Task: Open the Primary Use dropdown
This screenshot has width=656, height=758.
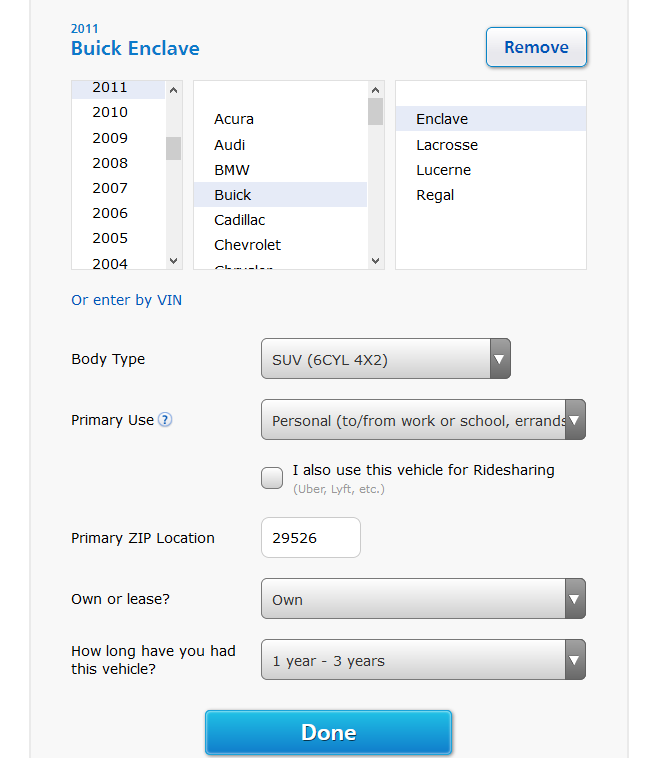Action: 423,420
